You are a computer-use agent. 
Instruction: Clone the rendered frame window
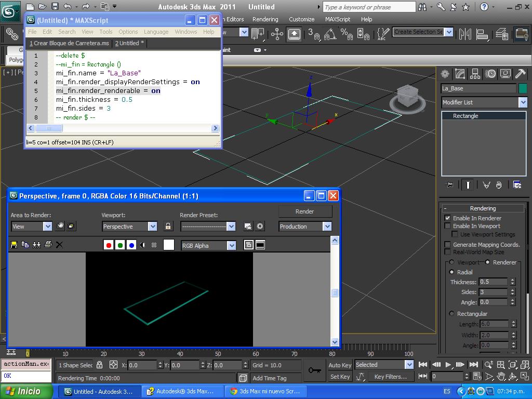pos(37,245)
